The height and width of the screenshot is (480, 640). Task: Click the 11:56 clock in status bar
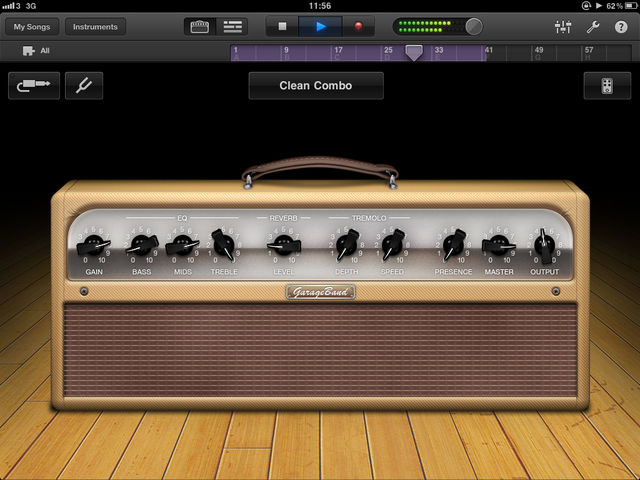(x=320, y=6)
